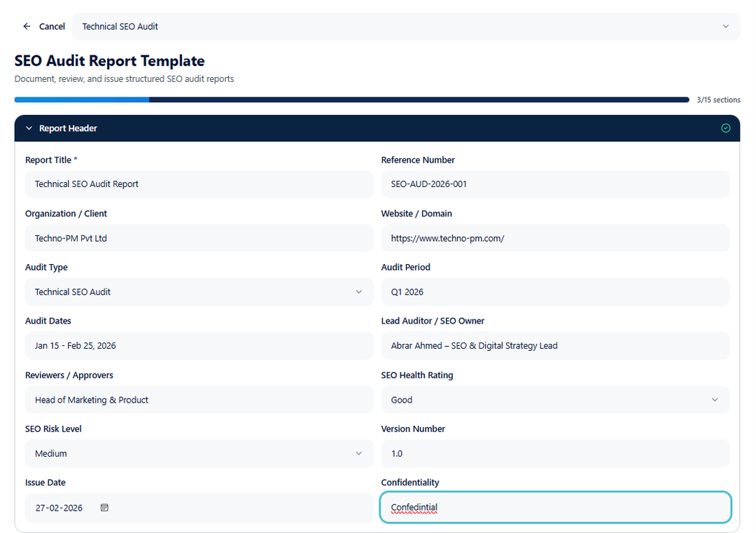Click the SEO Health Rating chevron icon
756x533 pixels.
pyautogui.click(x=715, y=400)
